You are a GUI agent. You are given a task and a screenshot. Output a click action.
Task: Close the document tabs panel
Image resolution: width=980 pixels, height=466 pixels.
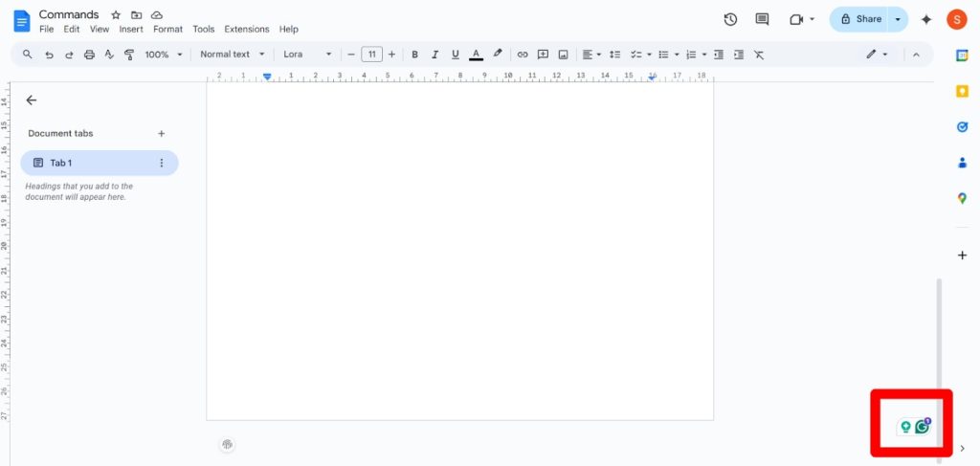click(32, 100)
